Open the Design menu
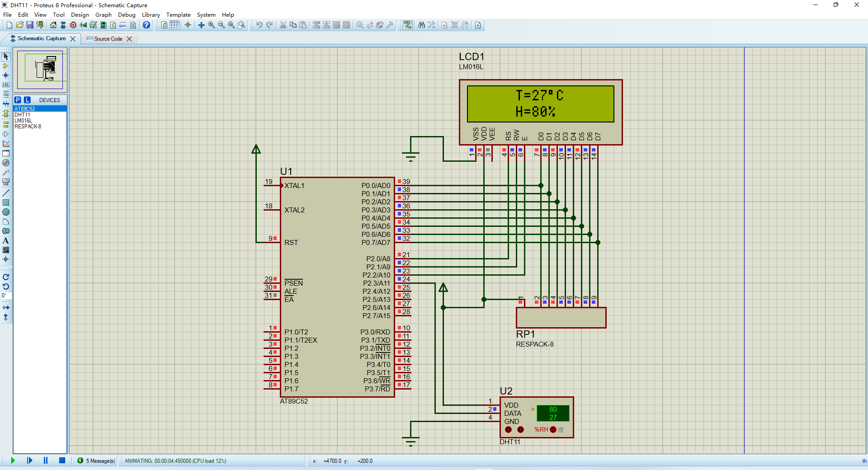 click(80, 14)
